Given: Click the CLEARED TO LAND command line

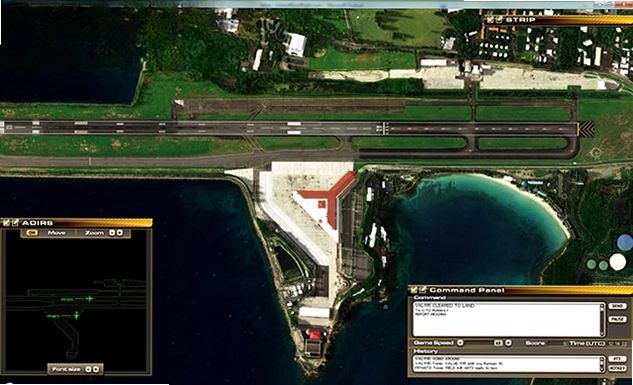Looking at the screenshot, I should point(444,306).
